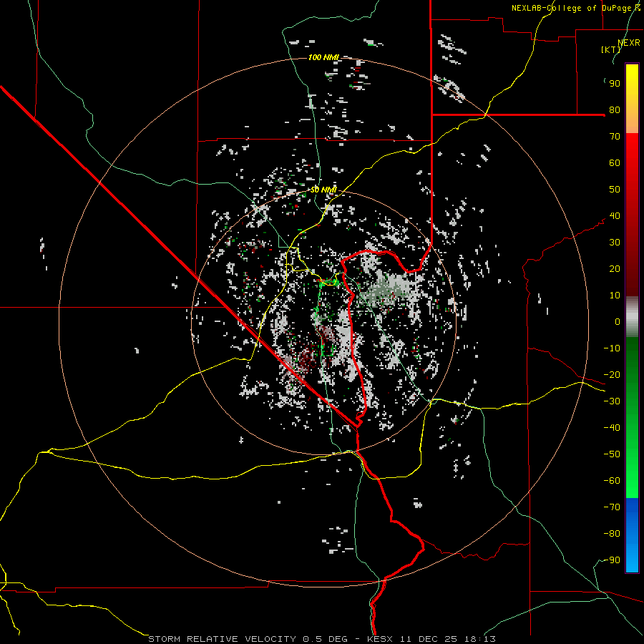Viewport: 644px width, 644px height.
Task: Click the -40 scale value
Action: pos(612,428)
